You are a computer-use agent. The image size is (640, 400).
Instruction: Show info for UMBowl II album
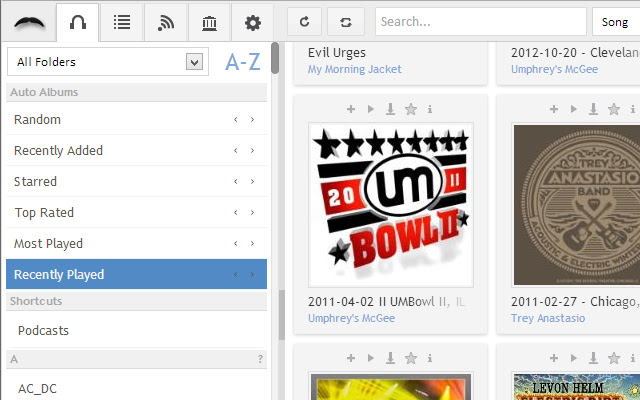click(429, 109)
